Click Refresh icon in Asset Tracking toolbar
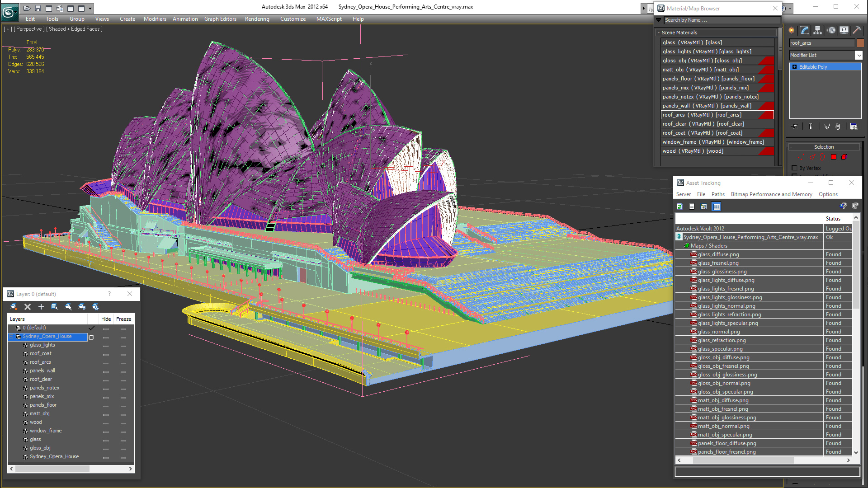This screenshot has height=488, width=868. point(679,206)
